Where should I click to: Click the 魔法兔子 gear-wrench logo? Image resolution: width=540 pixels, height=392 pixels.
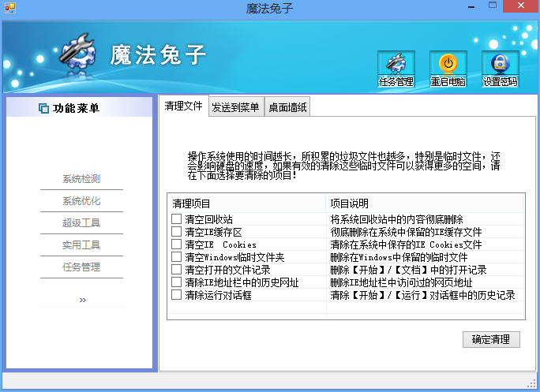(78, 51)
